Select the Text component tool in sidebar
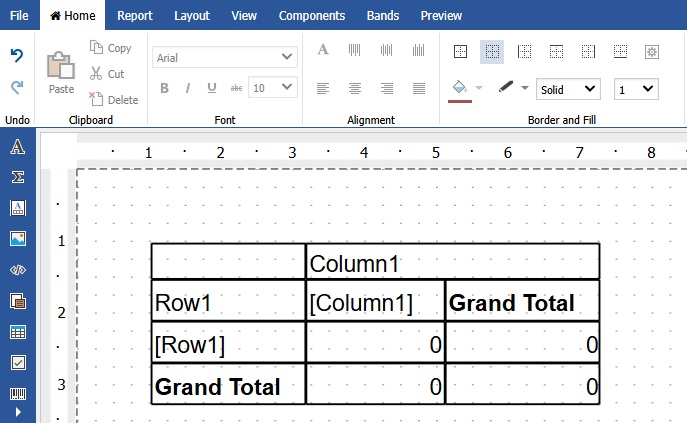The image size is (687, 423). [17, 148]
